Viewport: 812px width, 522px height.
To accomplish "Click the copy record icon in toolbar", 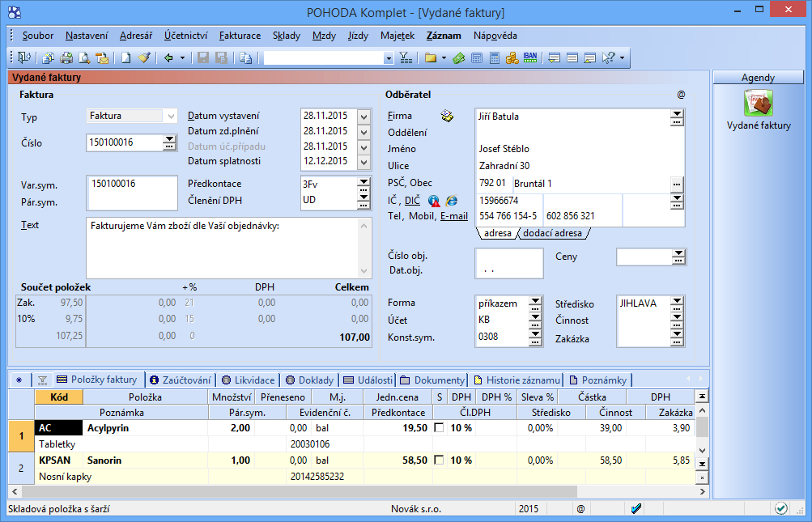I will tap(245, 57).
